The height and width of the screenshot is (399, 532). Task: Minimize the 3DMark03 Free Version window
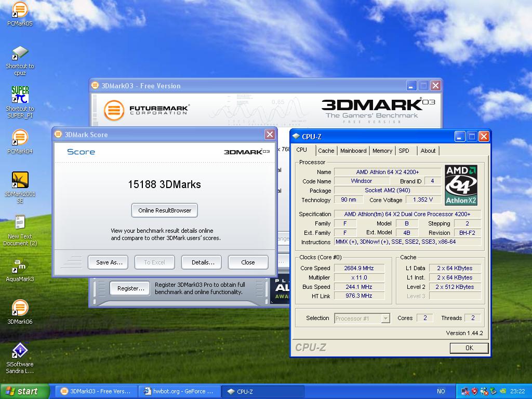coord(411,86)
